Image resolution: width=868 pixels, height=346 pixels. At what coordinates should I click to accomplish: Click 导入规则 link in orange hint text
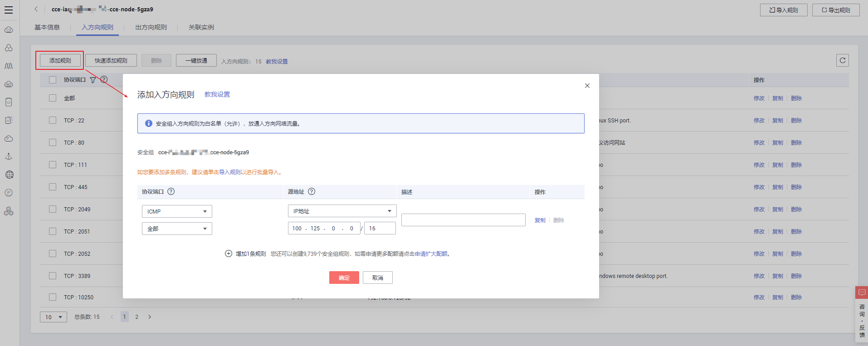(x=230, y=172)
